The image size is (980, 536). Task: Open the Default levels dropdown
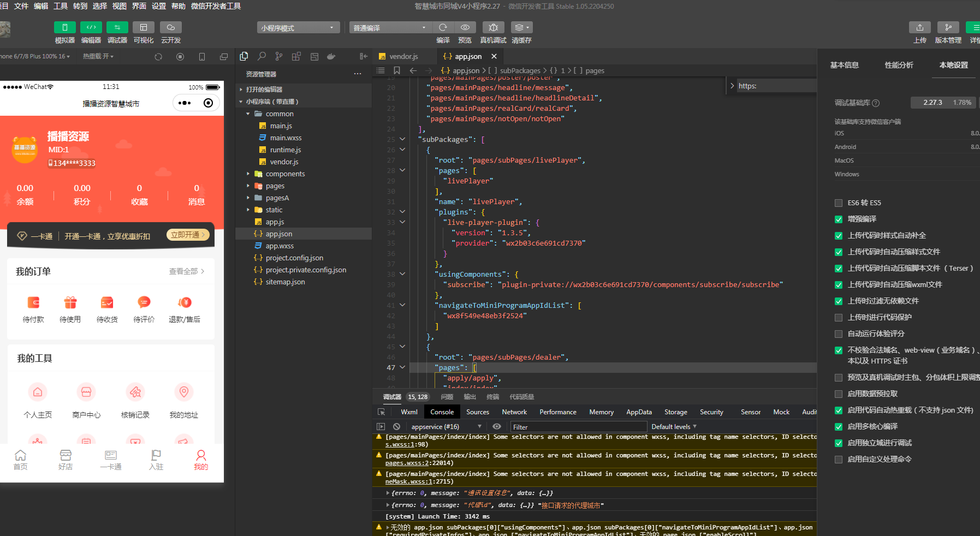(674, 427)
